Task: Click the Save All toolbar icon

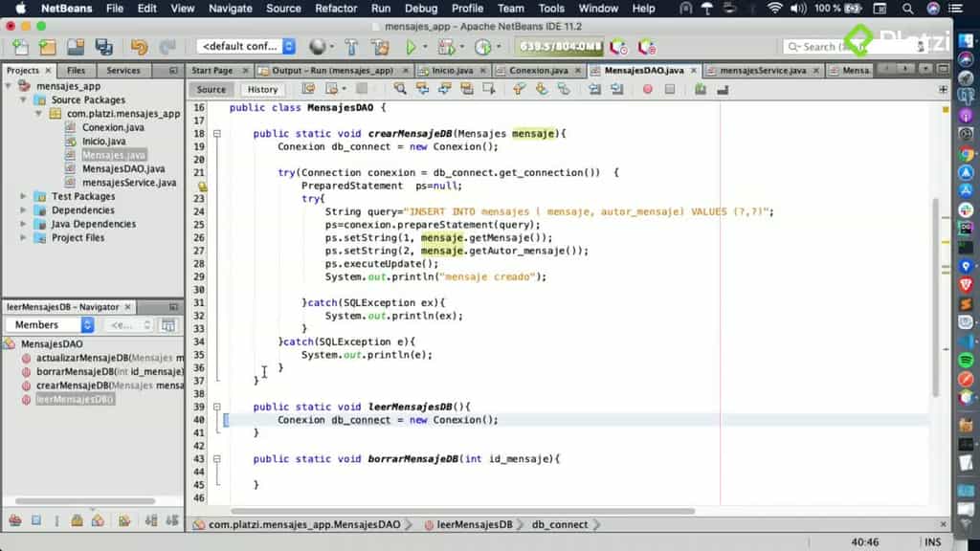Action: click(x=104, y=48)
